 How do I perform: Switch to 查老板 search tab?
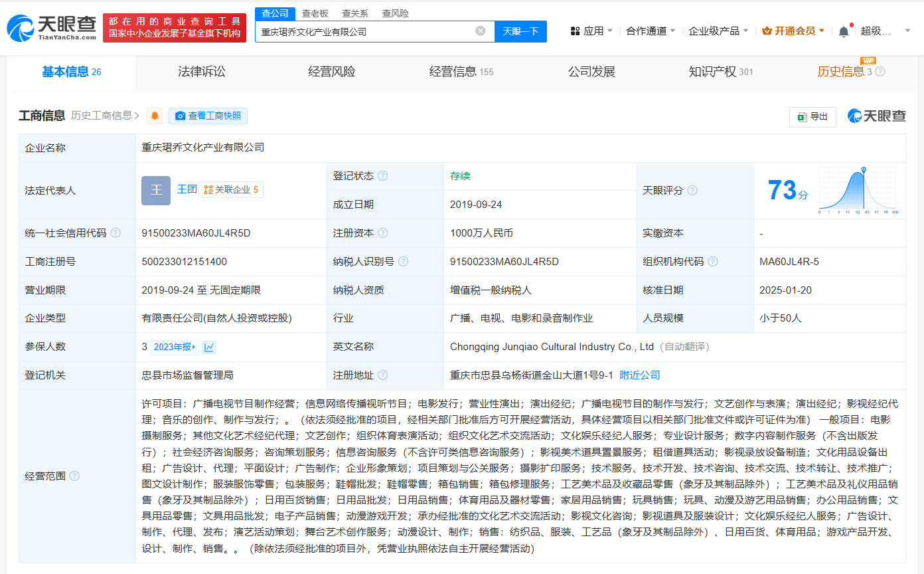315,13
